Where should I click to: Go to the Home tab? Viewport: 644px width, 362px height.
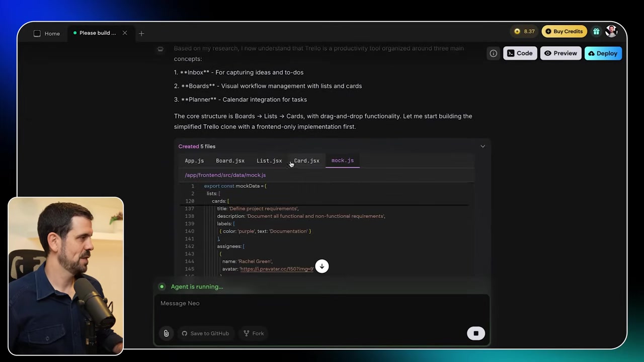[x=47, y=34]
